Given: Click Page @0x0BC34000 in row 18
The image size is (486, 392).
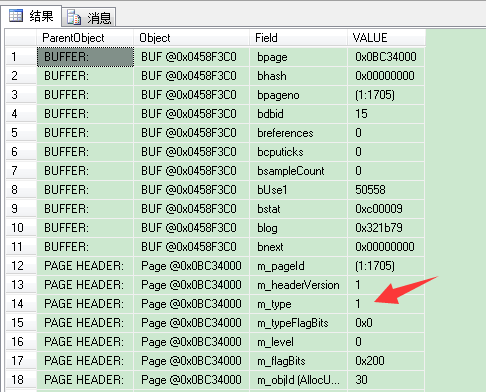Looking at the screenshot, I should click(x=192, y=380).
